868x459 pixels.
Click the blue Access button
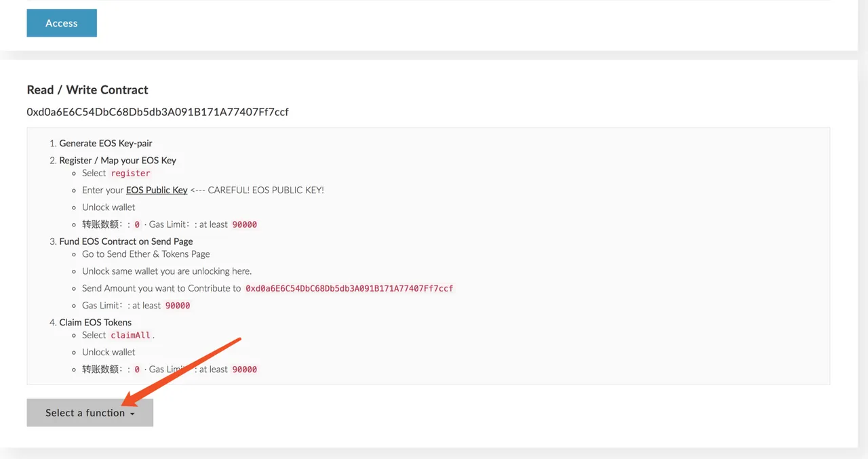[x=62, y=23]
